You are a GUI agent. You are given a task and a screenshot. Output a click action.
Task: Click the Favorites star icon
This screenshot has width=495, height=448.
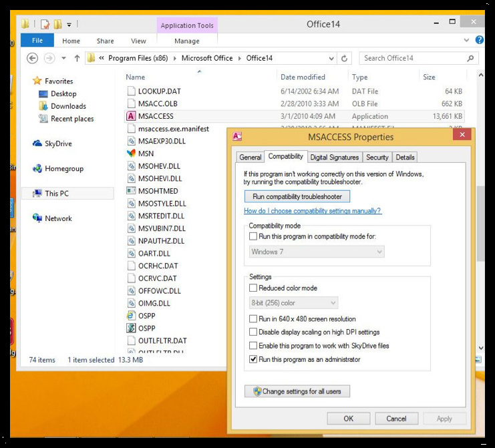coord(37,81)
